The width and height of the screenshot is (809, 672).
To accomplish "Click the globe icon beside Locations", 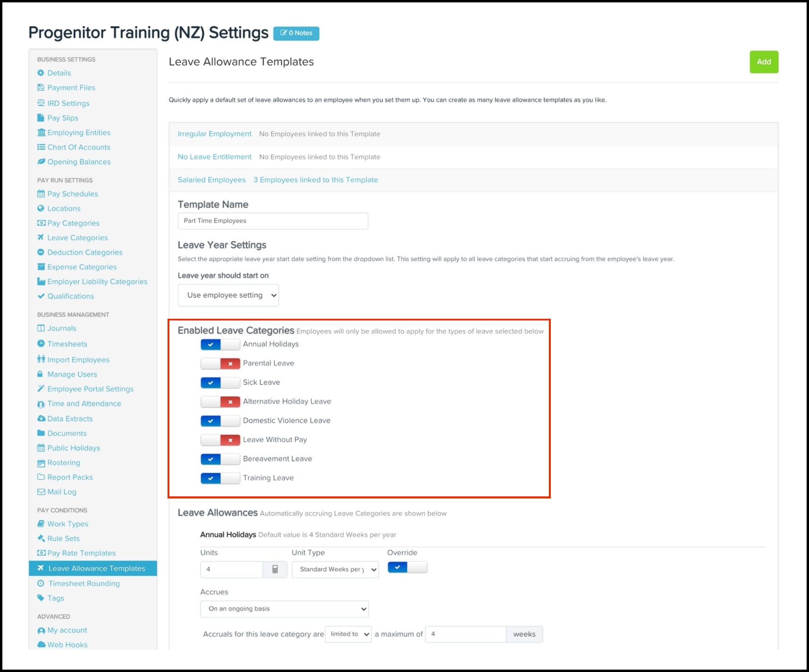I will coord(41,208).
